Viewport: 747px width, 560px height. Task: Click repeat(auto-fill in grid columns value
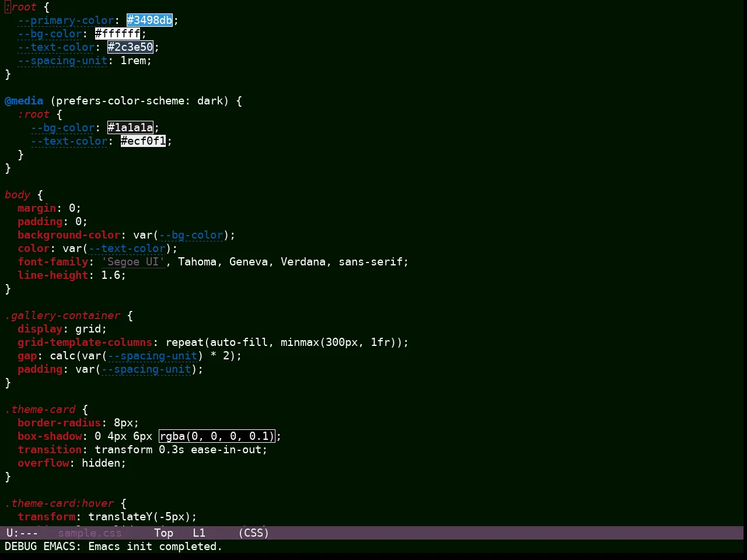217,342
